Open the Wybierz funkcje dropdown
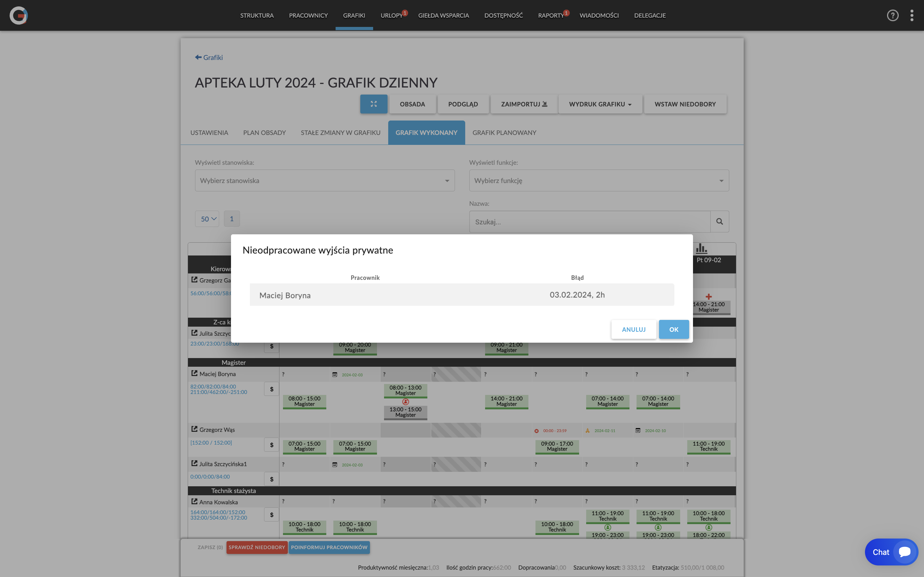The width and height of the screenshot is (924, 577). pyautogui.click(x=599, y=180)
